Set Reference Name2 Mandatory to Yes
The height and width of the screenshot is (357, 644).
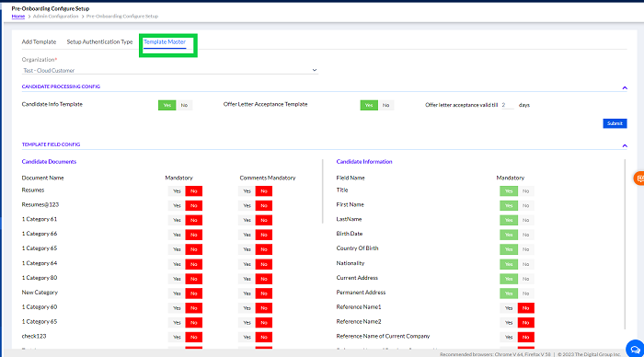(509, 322)
